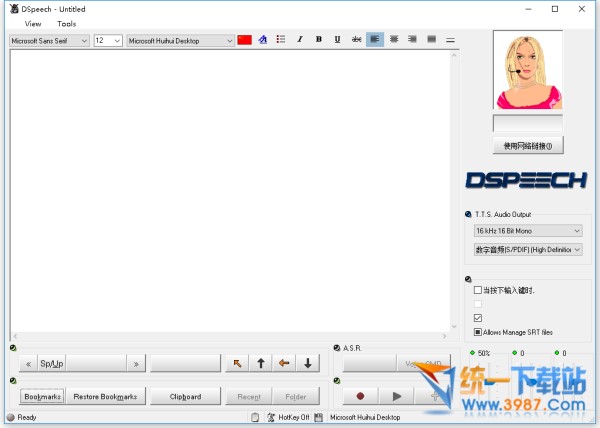This screenshot has height=428, width=600.
Task: Click the blonde woman avatar image
Action: click(x=528, y=70)
